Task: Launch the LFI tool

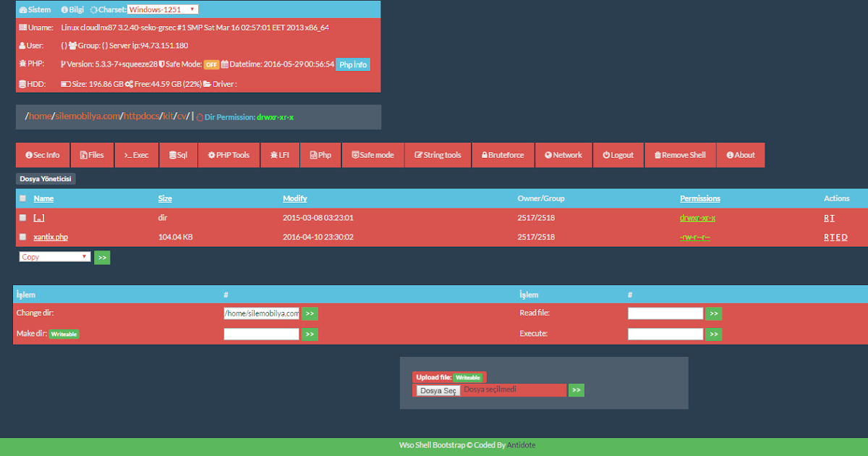Action: point(280,154)
